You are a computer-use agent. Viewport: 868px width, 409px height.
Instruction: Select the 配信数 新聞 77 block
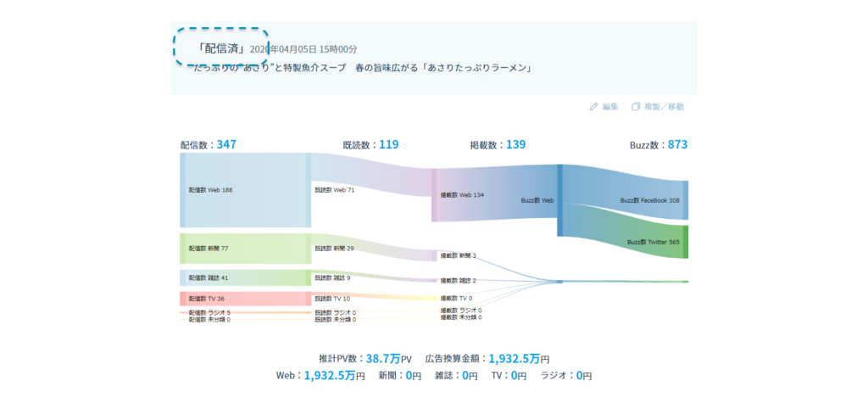244,248
